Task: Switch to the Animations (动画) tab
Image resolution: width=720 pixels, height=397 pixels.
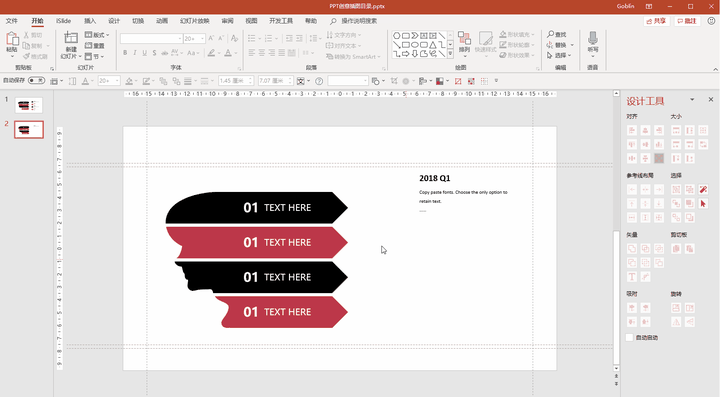Action: pyautogui.click(x=162, y=21)
